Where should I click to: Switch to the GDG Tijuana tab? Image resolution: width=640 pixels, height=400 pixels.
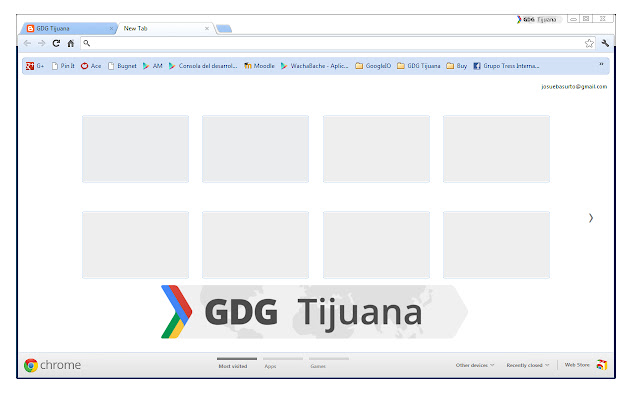pos(67,29)
